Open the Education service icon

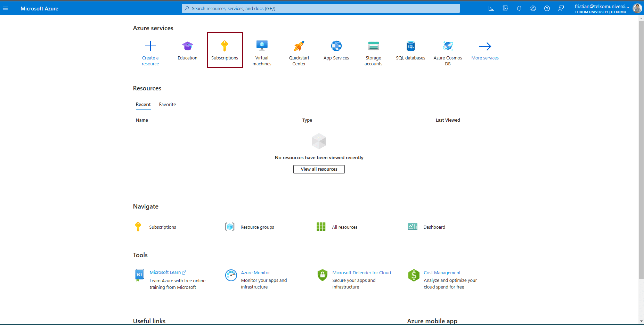(x=188, y=46)
